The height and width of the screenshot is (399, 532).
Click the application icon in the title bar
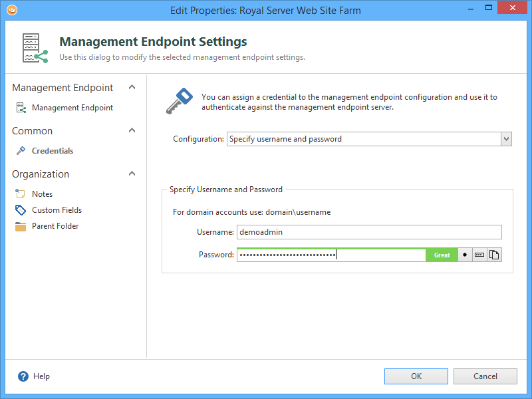click(x=11, y=10)
